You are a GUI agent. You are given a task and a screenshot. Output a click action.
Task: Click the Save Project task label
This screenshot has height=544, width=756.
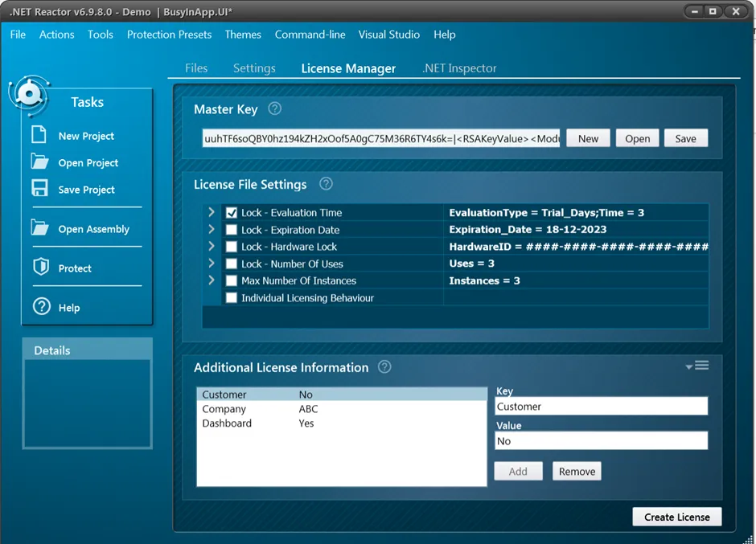click(86, 190)
